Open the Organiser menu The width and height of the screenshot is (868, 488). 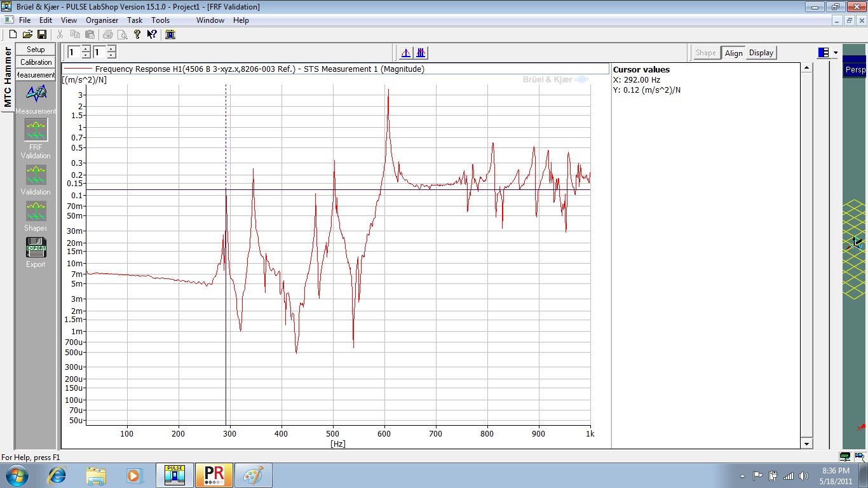click(x=102, y=20)
